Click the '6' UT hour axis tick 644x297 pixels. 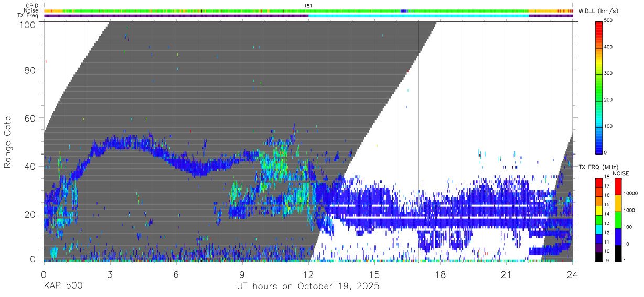coord(176,274)
